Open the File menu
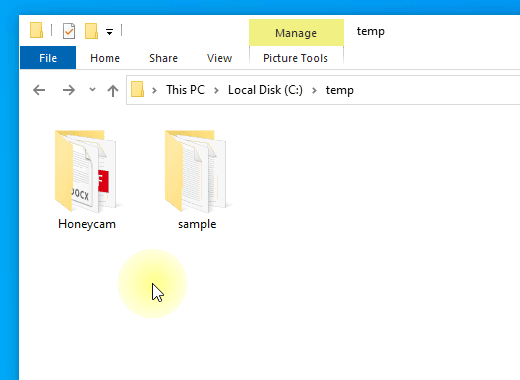Viewport: 520px width, 380px height. coord(48,58)
